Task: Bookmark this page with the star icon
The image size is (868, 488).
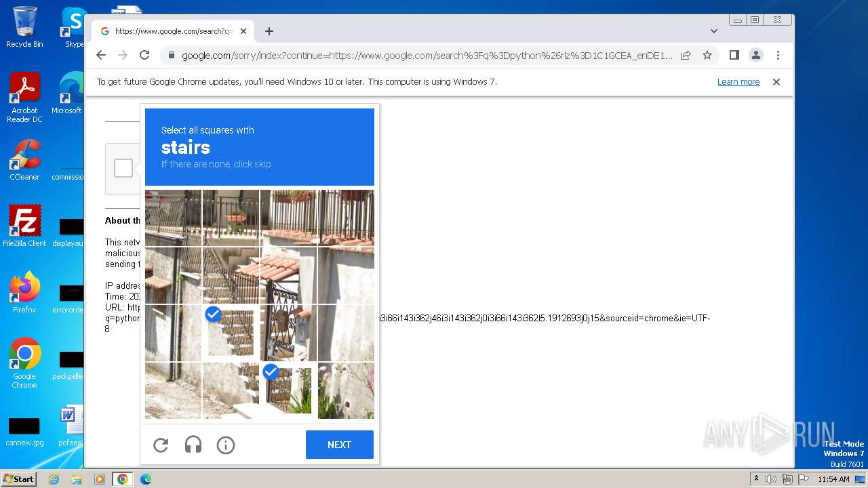Action: click(x=707, y=55)
